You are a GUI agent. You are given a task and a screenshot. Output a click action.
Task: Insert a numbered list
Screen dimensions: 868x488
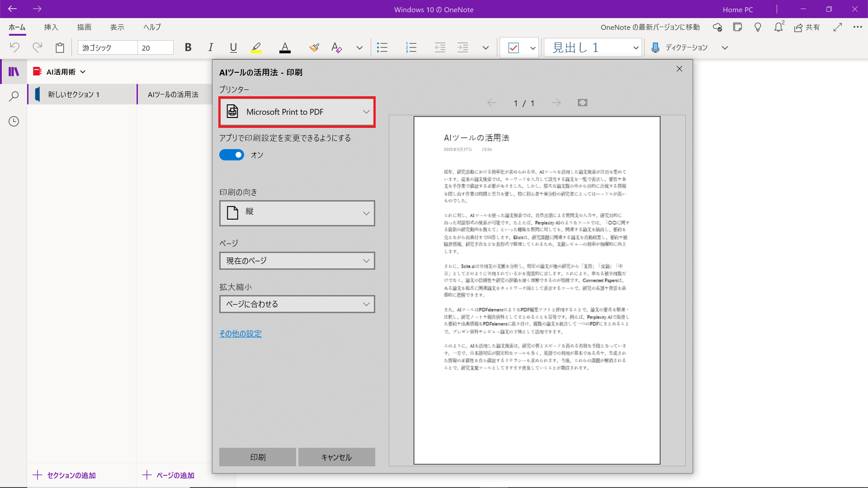pyautogui.click(x=411, y=47)
